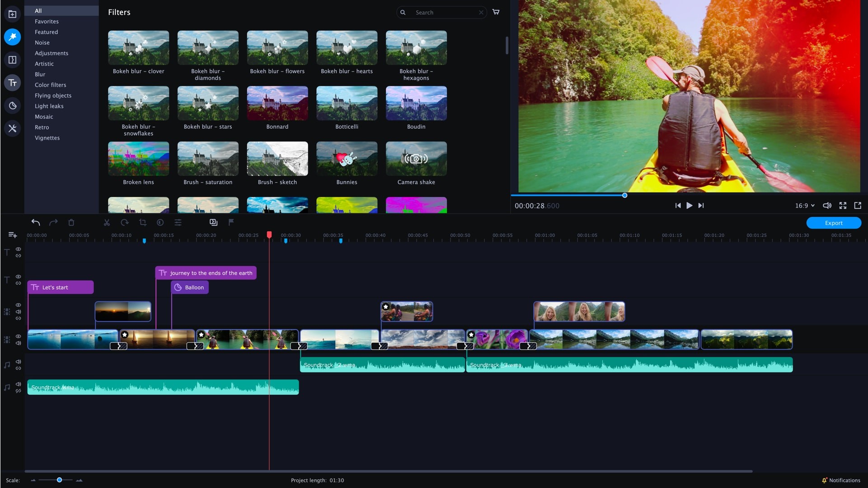
Task: Open the Stickers panel in the sidebar
Action: (12, 105)
